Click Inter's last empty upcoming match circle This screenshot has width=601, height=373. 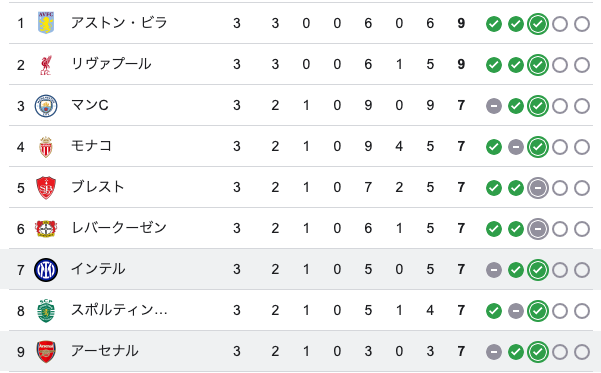(582, 270)
